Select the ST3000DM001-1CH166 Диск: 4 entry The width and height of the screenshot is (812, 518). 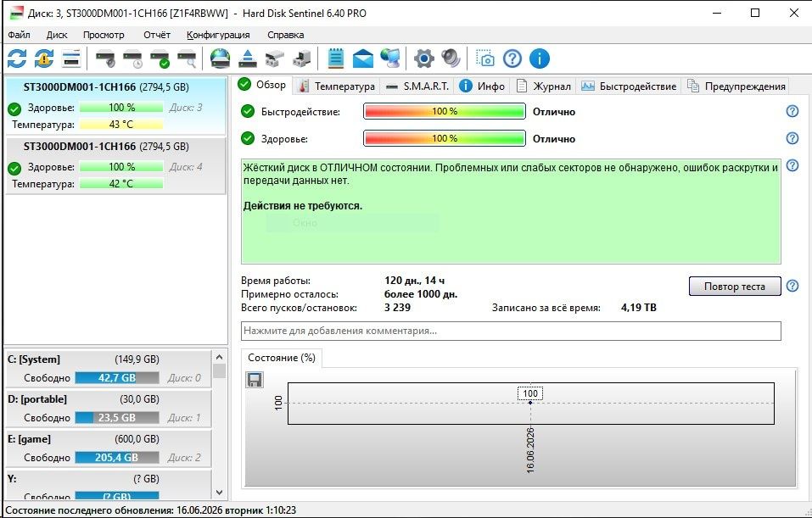point(115,165)
